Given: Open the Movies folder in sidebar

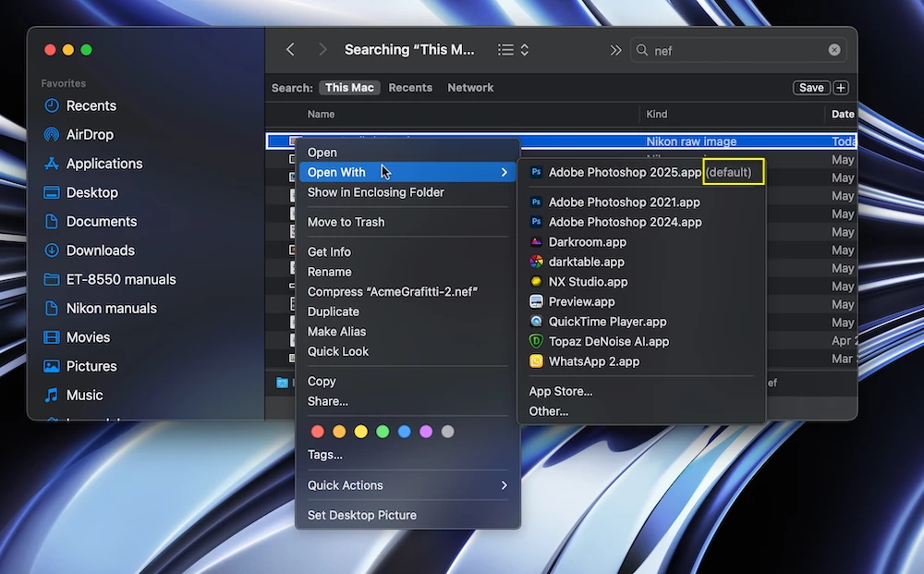Looking at the screenshot, I should [77, 336].
